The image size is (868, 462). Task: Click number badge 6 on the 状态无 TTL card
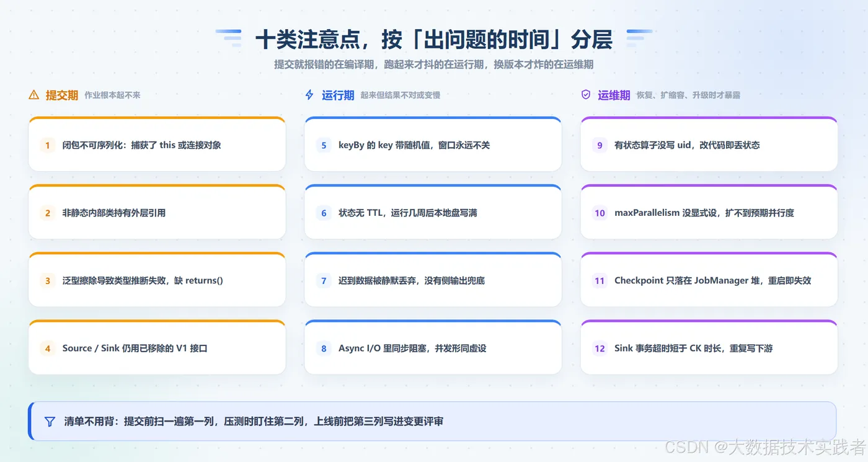click(x=324, y=213)
